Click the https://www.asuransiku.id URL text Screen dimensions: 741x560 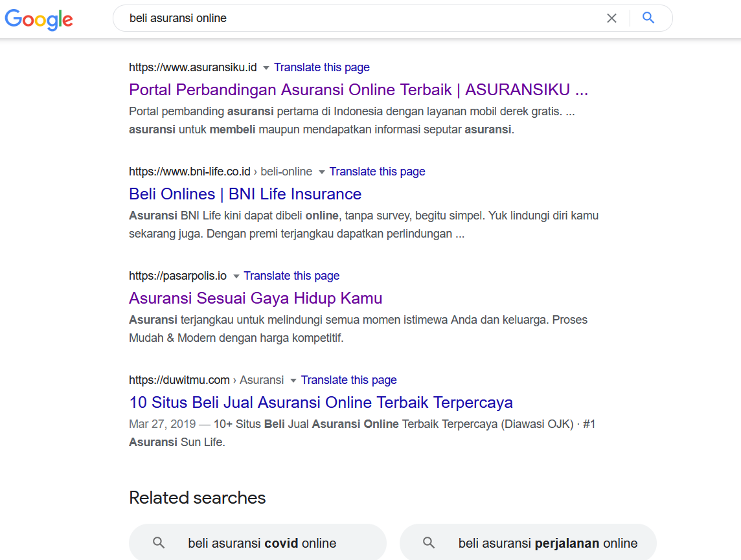[193, 67]
